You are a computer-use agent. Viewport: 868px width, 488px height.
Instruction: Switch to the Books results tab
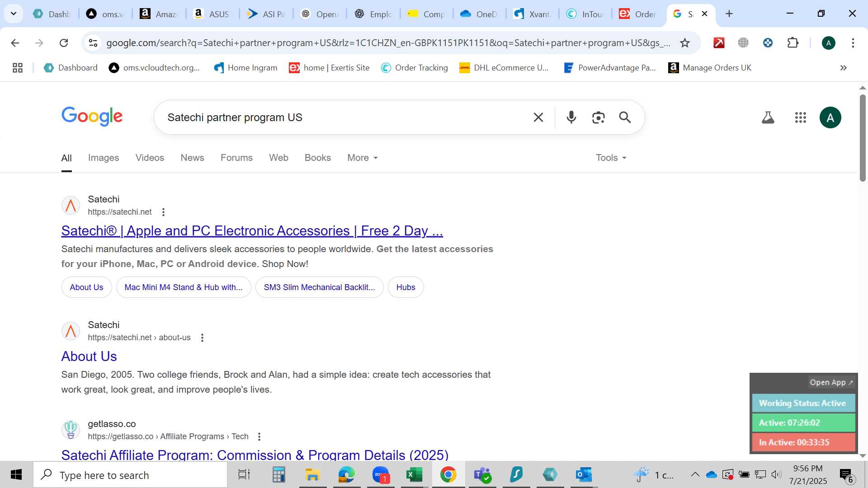(x=317, y=158)
